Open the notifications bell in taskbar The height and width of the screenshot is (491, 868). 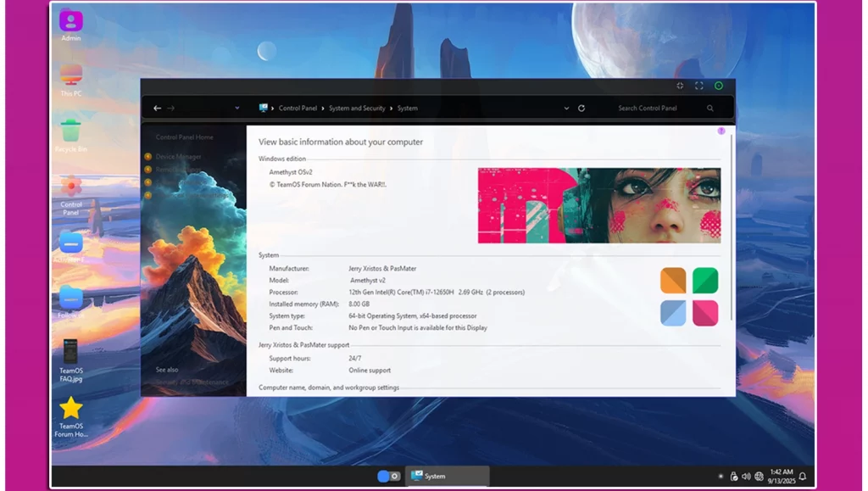pos(802,477)
